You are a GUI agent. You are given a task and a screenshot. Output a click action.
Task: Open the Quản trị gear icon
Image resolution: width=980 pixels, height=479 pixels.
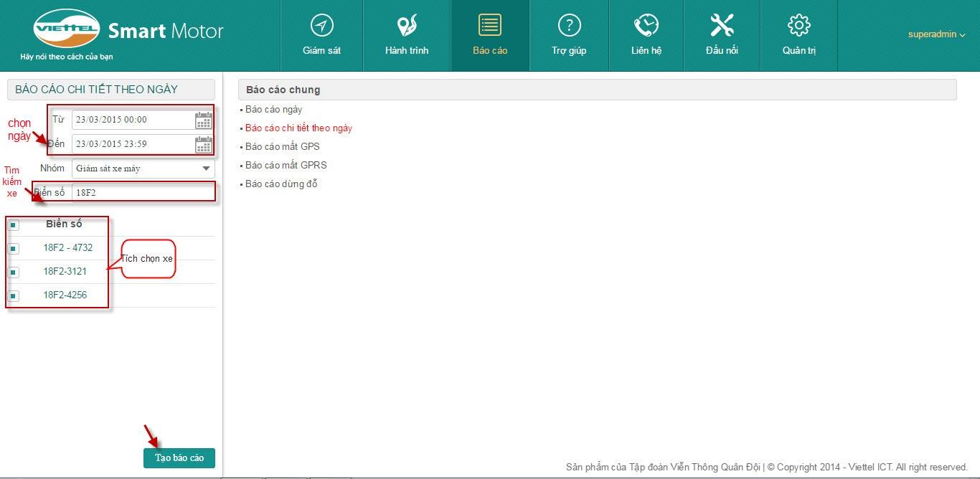798,26
